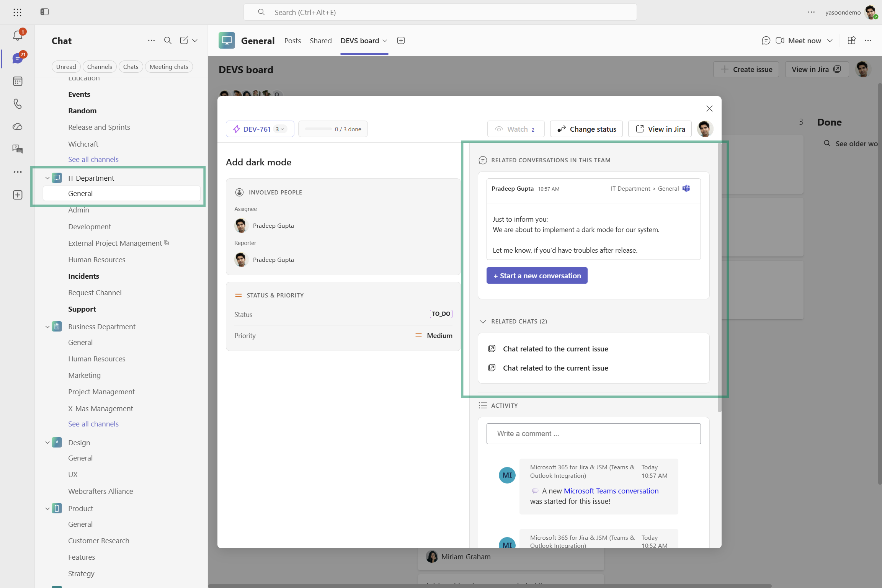Switch to the Shared tab

click(321, 41)
